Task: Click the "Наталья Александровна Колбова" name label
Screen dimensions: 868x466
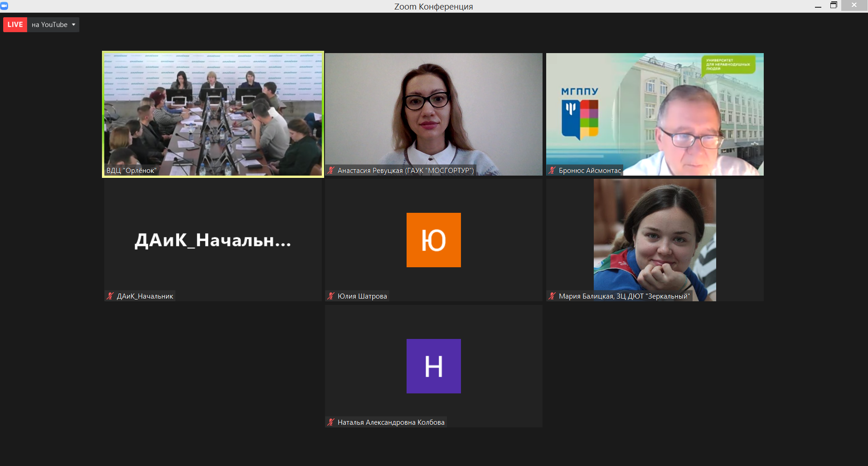Action: pos(391,422)
